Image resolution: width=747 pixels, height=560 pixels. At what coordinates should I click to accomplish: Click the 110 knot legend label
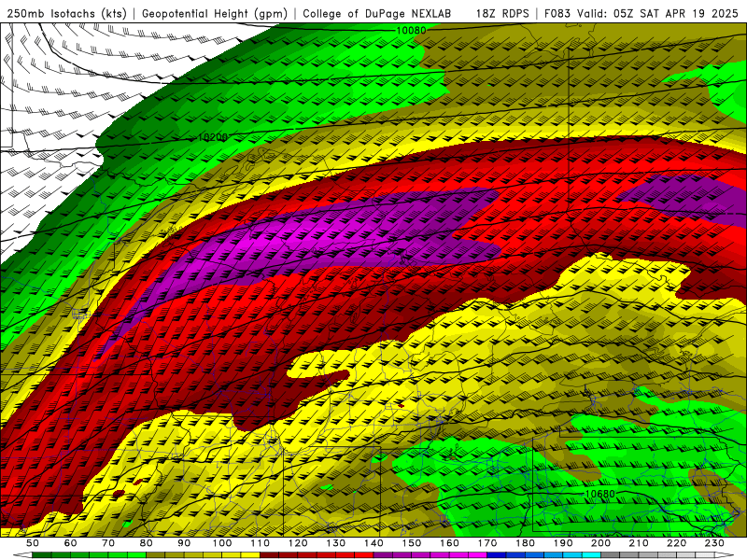click(260, 543)
